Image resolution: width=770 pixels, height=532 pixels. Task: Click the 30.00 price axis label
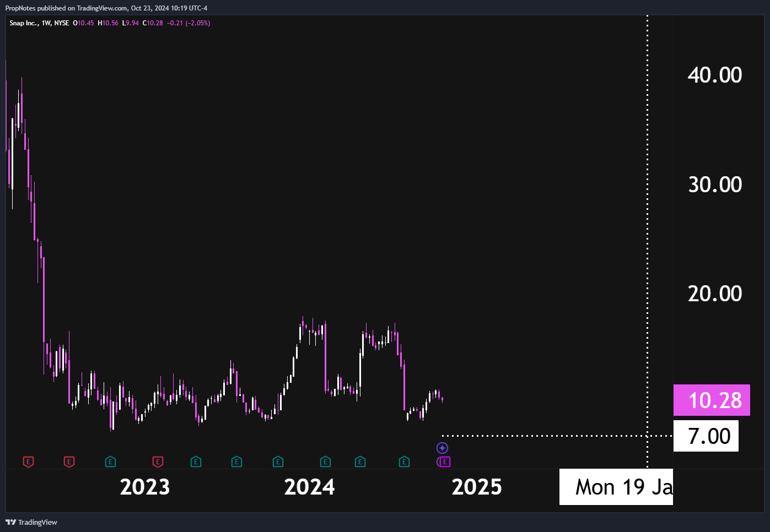(x=715, y=184)
